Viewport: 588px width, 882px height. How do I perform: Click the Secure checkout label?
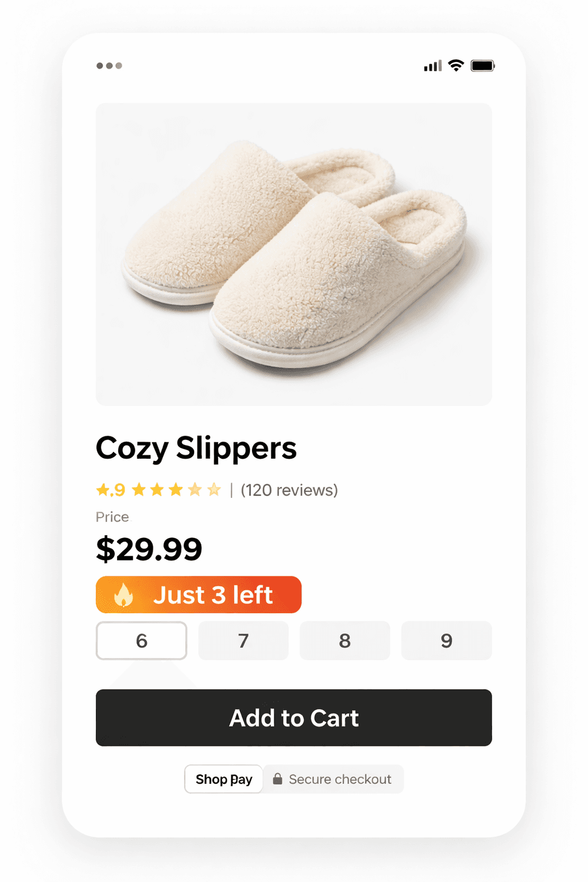pos(340,779)
